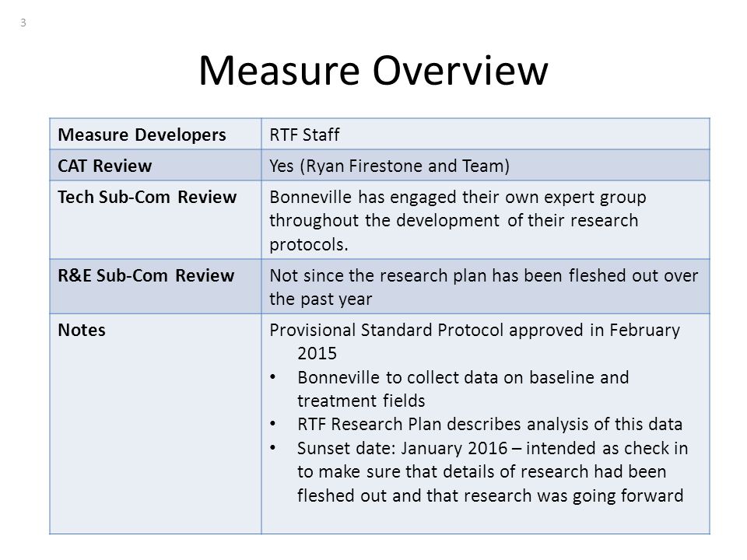Select the Bonneville expert group text line

point(458,197)
